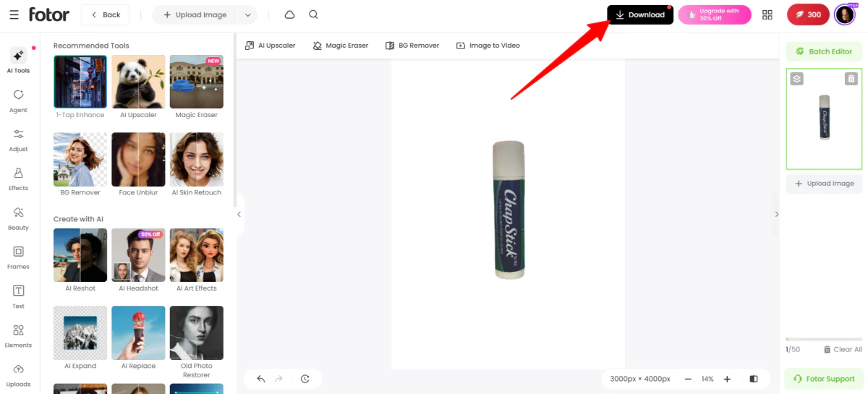
Task: Open the Text sidebar tab
Action: click(19, 297)
